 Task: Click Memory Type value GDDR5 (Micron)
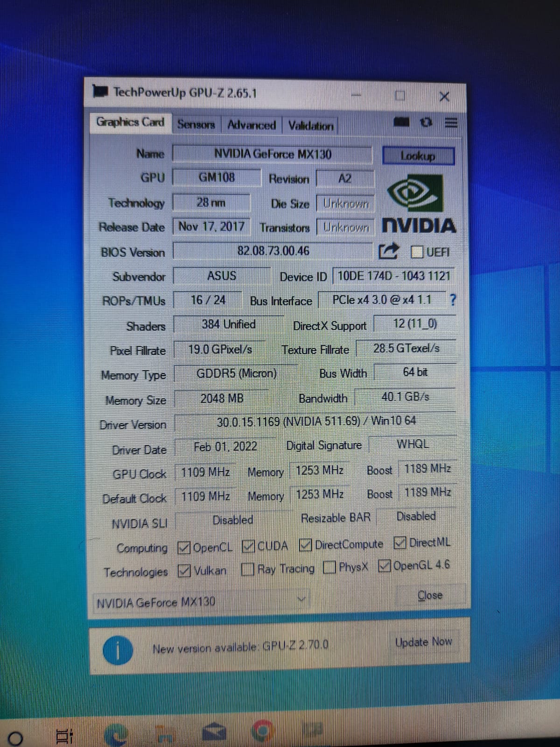click(237, 373)
